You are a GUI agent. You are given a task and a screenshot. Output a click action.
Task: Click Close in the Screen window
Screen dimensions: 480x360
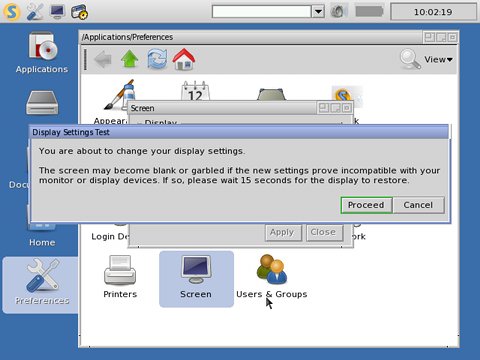point(324,232)
